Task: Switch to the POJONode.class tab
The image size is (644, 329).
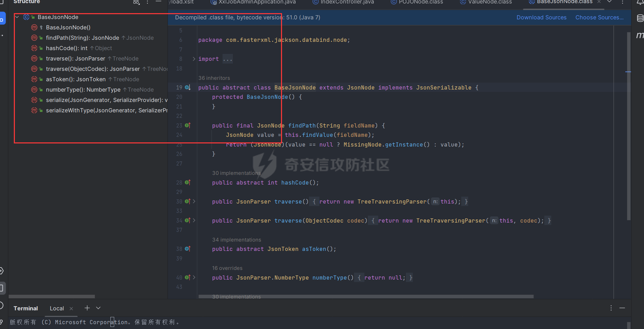Action: (x=417, y=2)
